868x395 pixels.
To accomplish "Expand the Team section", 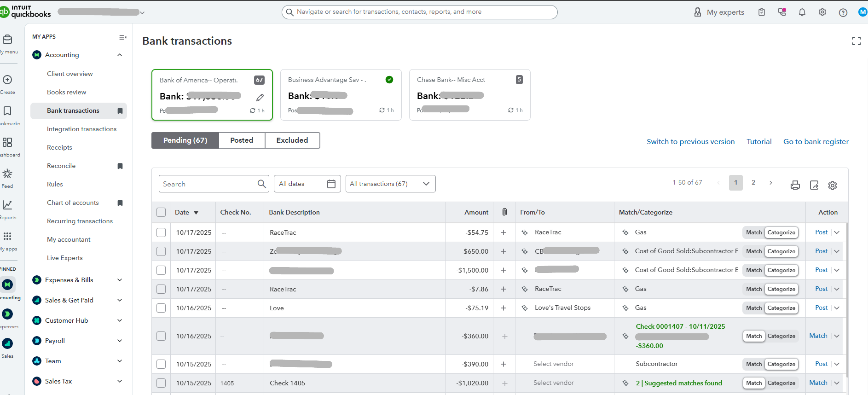I will [x=120, y=361].
